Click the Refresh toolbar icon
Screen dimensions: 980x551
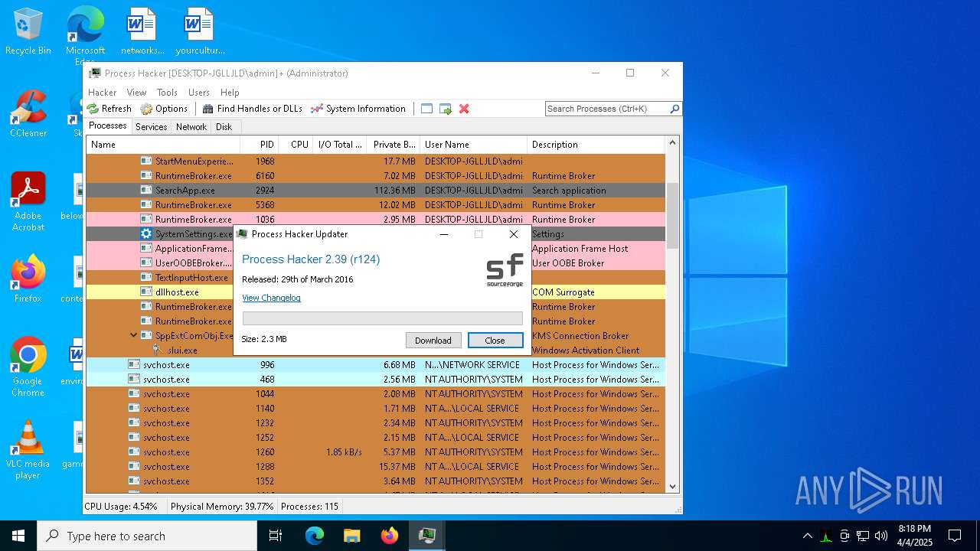coord(93,109)
